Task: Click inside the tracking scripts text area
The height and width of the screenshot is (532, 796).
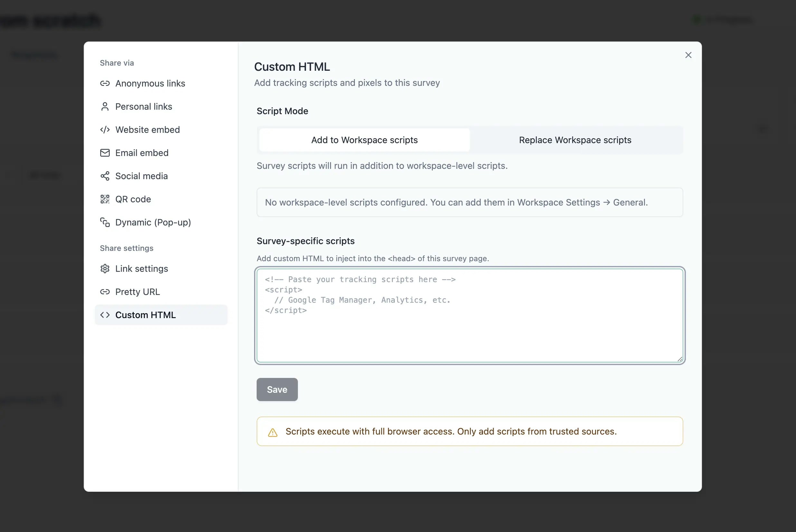Action: 470,316
